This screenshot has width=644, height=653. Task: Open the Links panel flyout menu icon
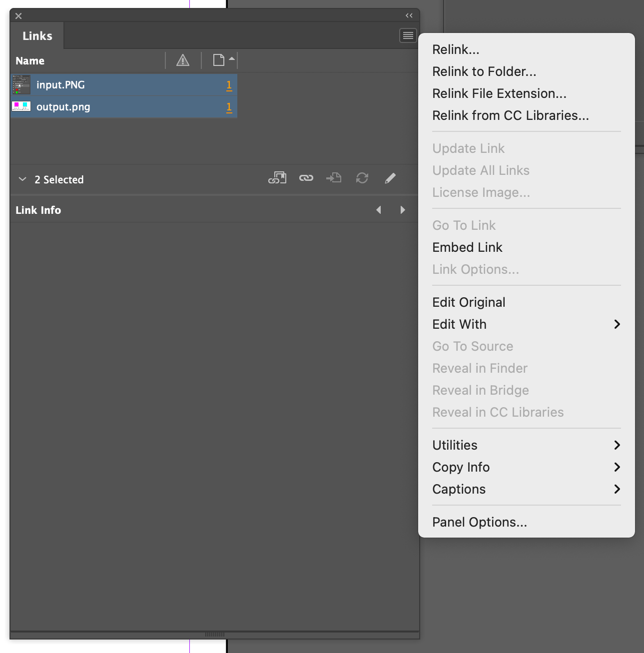[408, 35]
